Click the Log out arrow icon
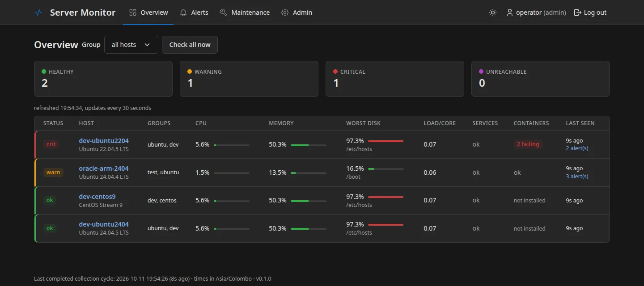This screenshot has height=286, width=644. 578,13
